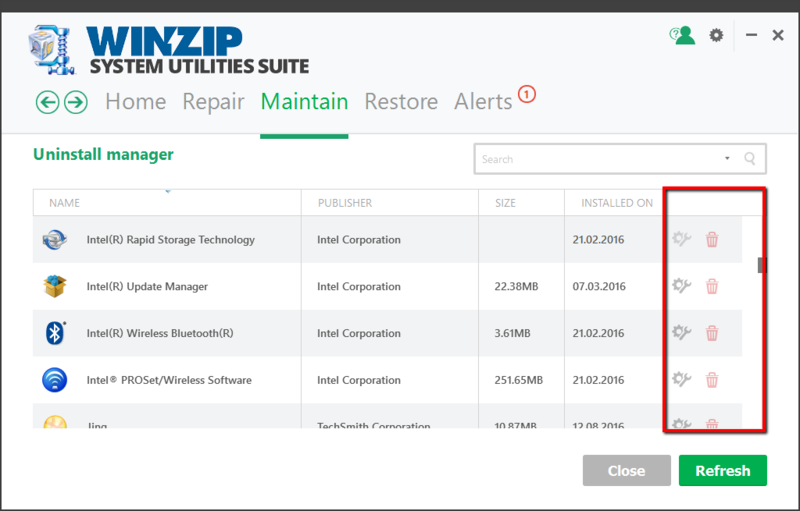This screenshot has height=511, width=800.
Task: Select the Intel(R) Wireless Bluetooth(R) name
Action: pos(160,334)
